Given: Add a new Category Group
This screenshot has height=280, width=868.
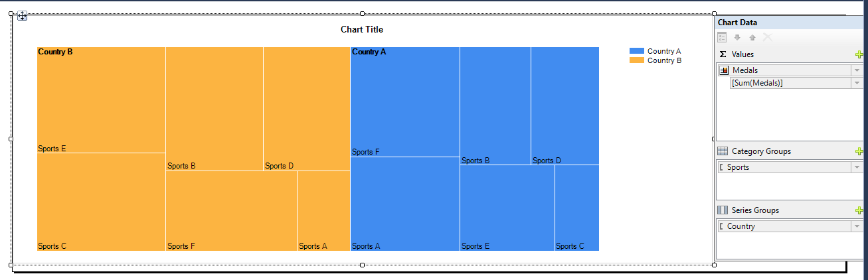Looking at the screenshot, I should (859, 151).
